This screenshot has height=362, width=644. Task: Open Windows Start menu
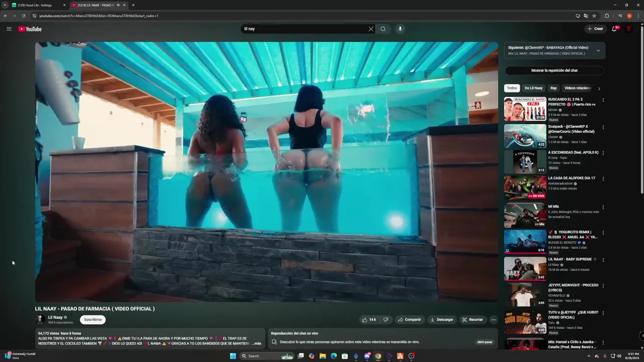click(233, 356)
